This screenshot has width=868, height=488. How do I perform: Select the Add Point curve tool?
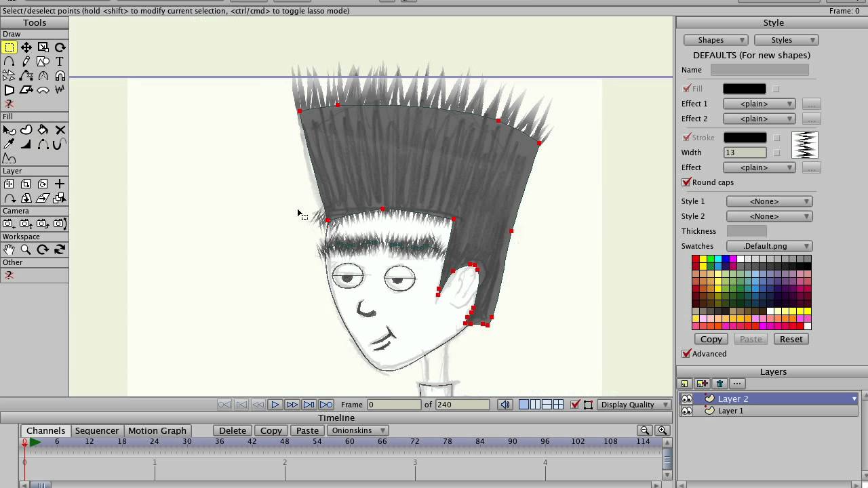click(9, 62)
